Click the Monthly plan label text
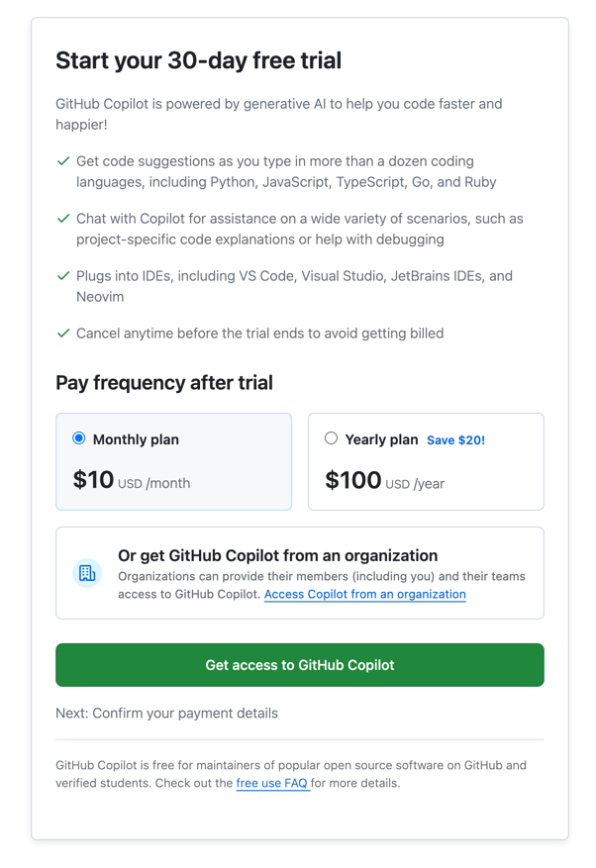 click(136, 439)
